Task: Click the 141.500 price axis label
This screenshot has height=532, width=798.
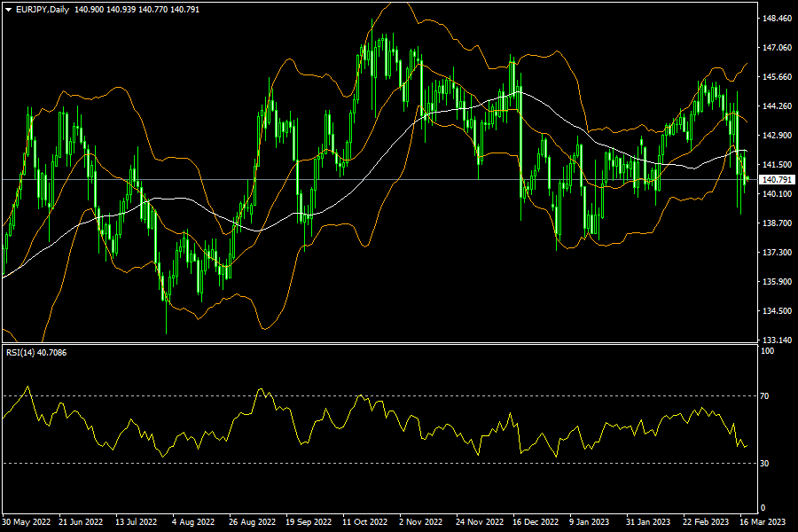Action: click(x=777, y=164)
